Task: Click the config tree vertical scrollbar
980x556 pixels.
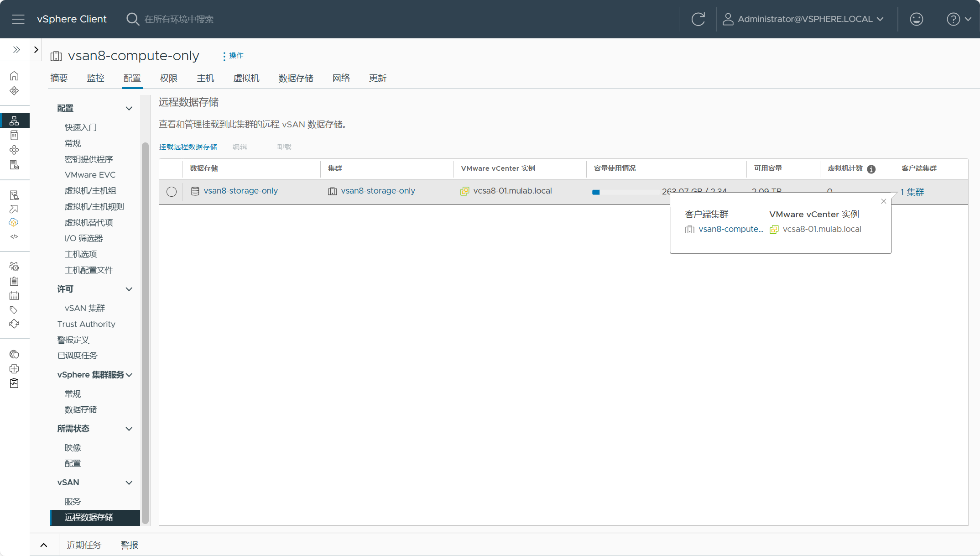Action: pyautogui.click(x=145, y=333)
